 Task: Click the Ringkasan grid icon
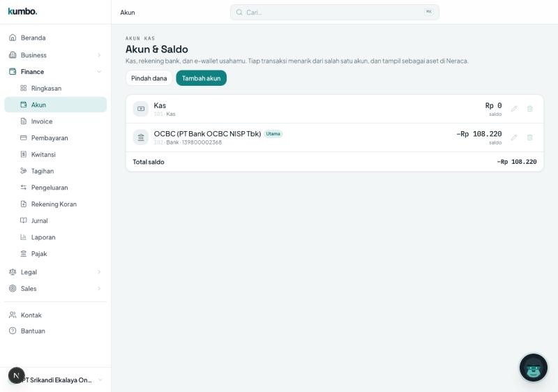pyautogui.click(x=24, y=88)
